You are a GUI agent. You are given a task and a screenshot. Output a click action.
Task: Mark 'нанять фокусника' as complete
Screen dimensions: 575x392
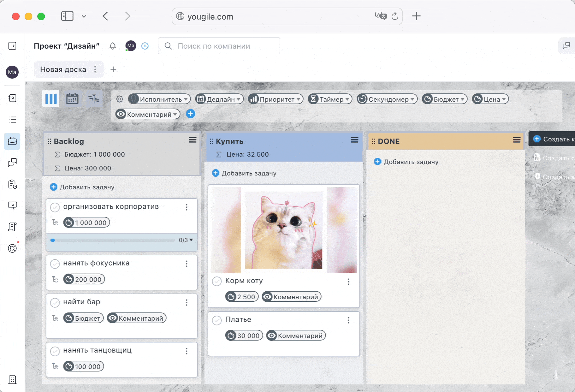coord(55,264)
